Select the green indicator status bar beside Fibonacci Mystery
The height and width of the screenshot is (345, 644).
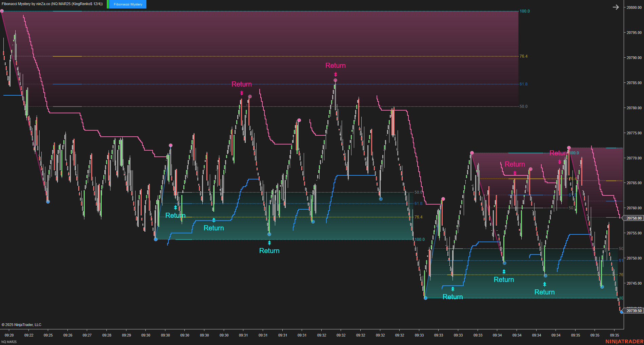pyautogui.click(x=108, y=4)
